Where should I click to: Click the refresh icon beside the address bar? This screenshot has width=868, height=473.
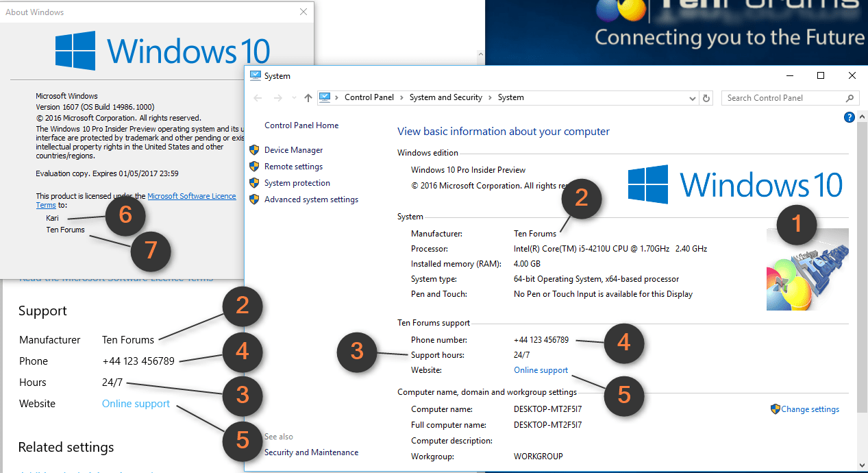pyautogui.click(x=706, y=97)
